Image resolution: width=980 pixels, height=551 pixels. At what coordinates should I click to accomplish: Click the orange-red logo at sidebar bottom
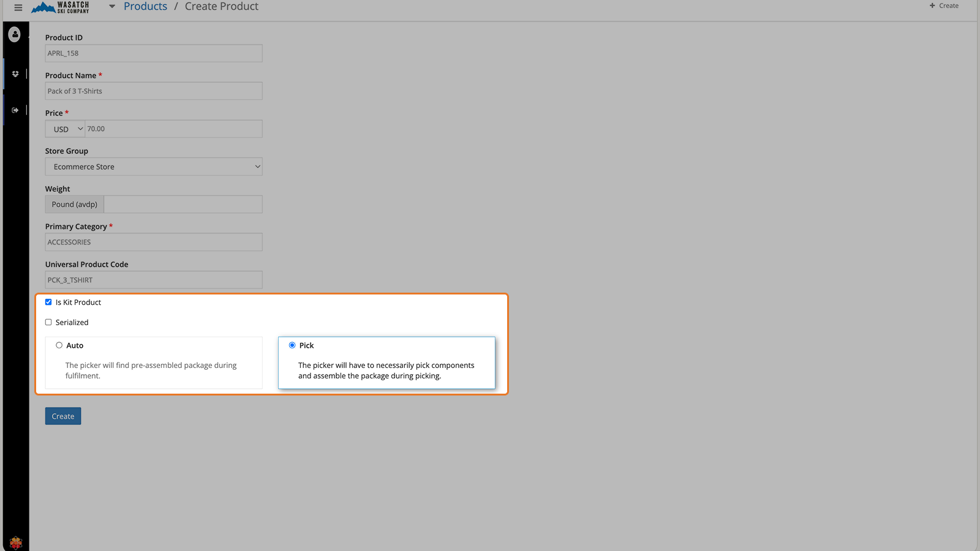coord(16,542)
